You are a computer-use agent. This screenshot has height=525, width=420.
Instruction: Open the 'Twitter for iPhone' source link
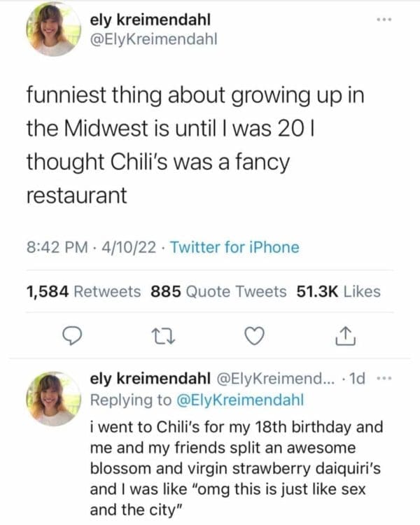point(234,247)
